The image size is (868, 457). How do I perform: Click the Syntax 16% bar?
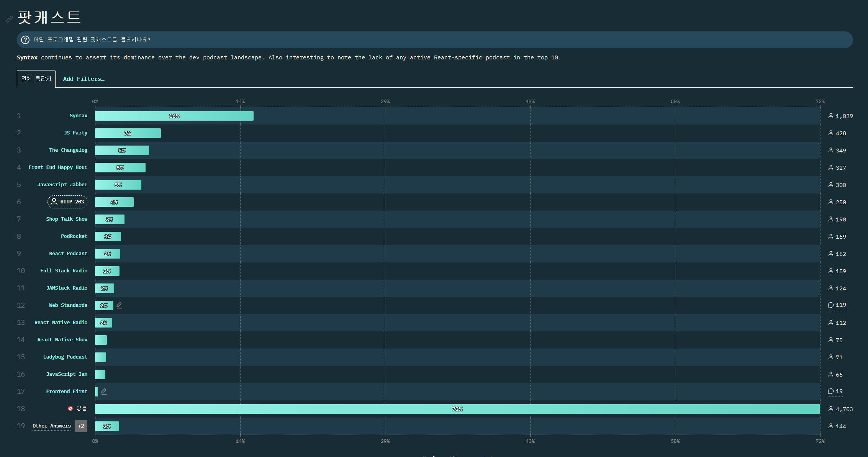click(x=174, y=116)
